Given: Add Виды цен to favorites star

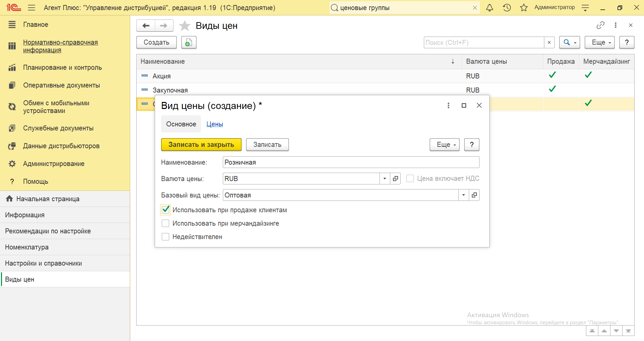Looking at the screenshot, I should click(185, 26).
